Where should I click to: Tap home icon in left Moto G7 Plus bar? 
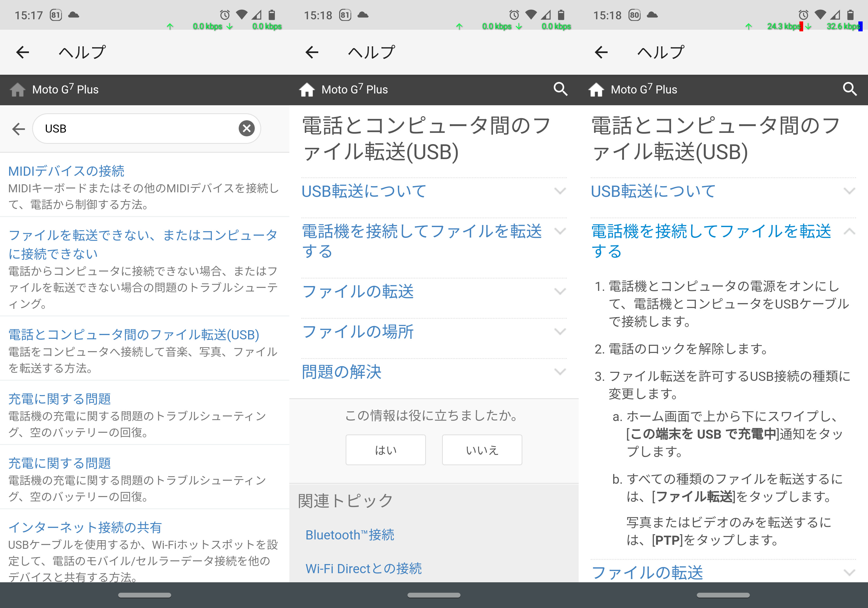point(17,89)
